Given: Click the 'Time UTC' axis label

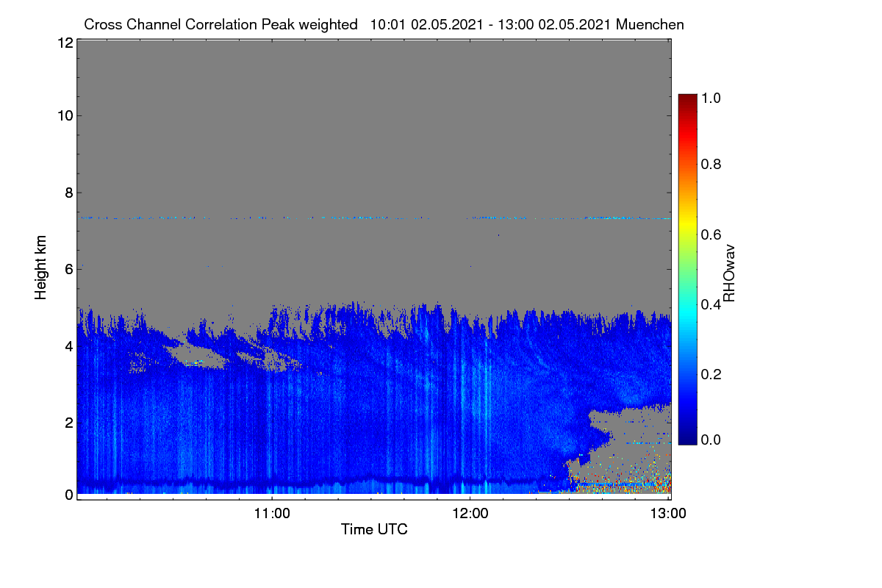Looking at the screenshot, I should (374, 529).
